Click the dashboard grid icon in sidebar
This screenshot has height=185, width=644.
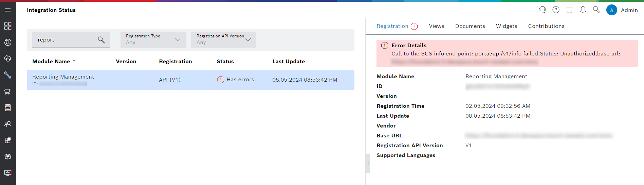click(x=8, y=26)
